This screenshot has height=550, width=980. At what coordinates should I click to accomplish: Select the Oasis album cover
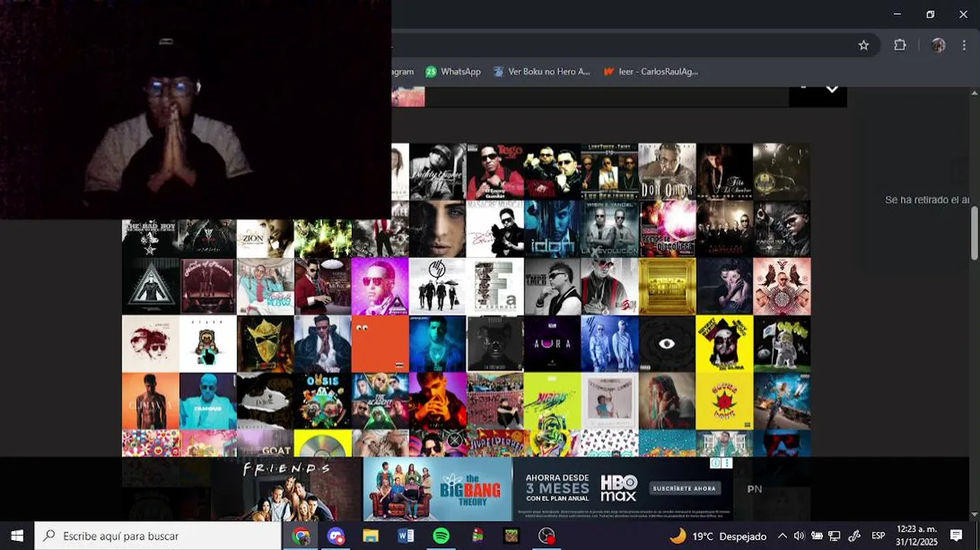click(x=323, y=401)
